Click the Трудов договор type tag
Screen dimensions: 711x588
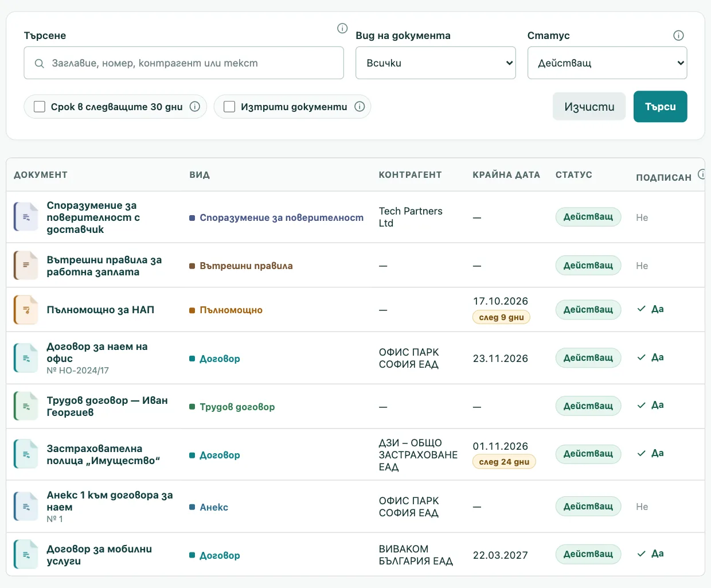coord(232,407)
